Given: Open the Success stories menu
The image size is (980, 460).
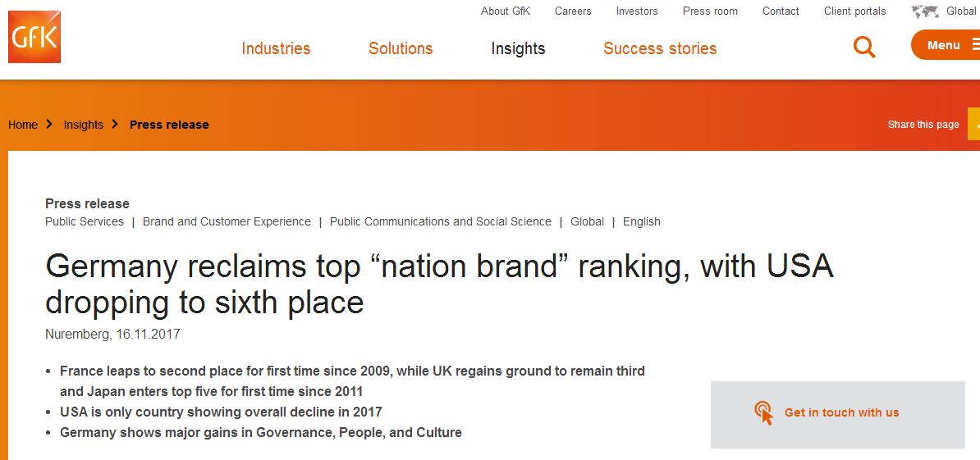Looking at the screenshot, I should tap(660, 48).
